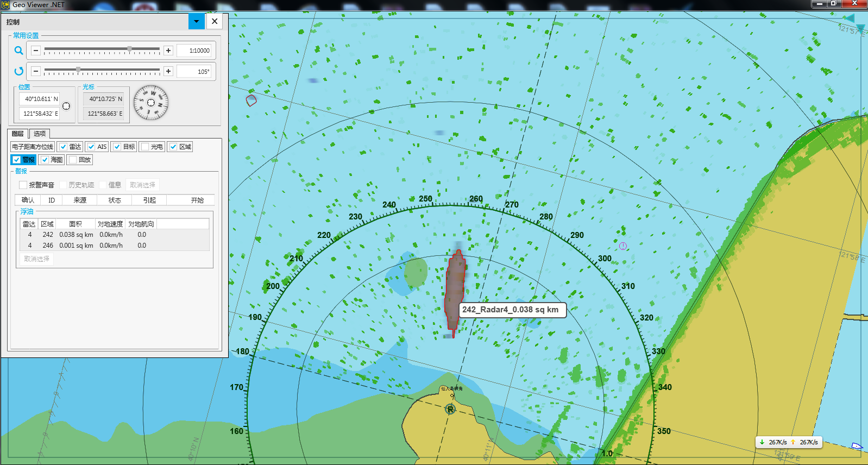The image size is (868, 465).
Task: Click the rotation reset icon
Action: [18, 71]
